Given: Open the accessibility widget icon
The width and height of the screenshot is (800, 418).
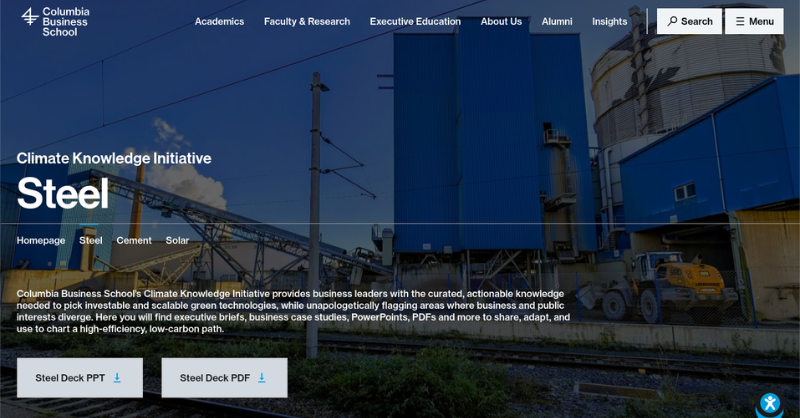Looking at the screenshot, I should coord(770,403).
